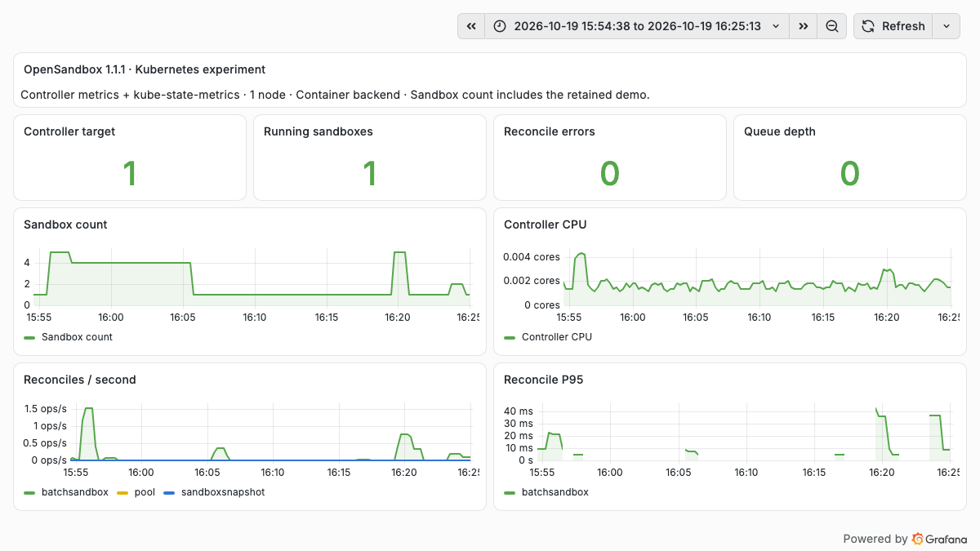Image resolution: width=980 pixels, height=551 pixels.
Task: Click the sandboxsnapshot blue color swatch
Action: pyautogui.click(x=170, y=492)
